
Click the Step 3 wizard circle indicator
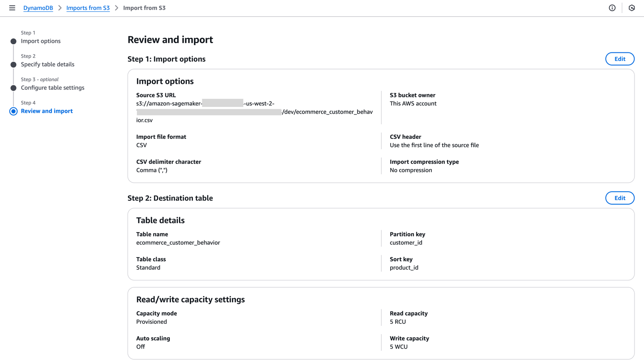tap(14, 88)
